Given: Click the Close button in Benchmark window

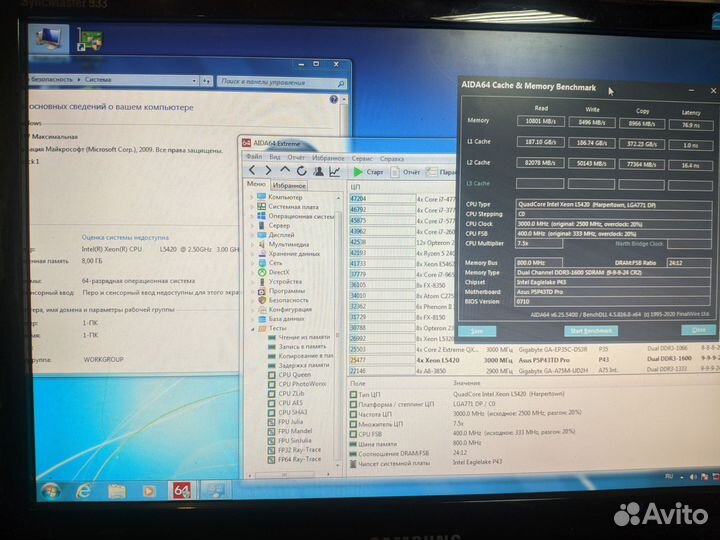Looking at the screenshot, I should 698,330.
